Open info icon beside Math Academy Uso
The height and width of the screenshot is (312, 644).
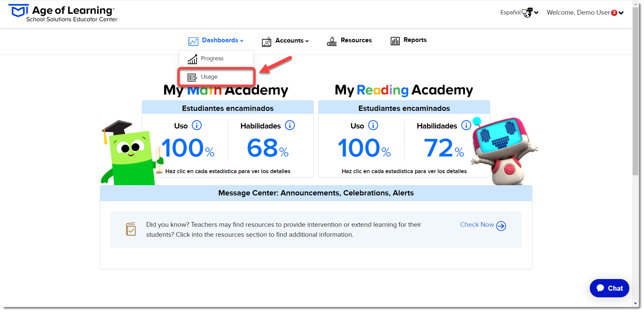pos(197,126)
